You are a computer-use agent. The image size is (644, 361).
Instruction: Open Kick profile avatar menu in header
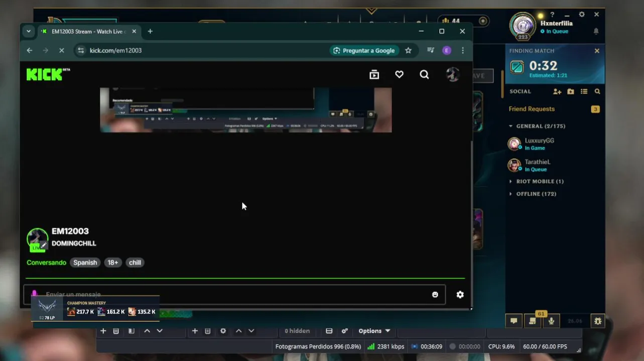click(453, 75)
